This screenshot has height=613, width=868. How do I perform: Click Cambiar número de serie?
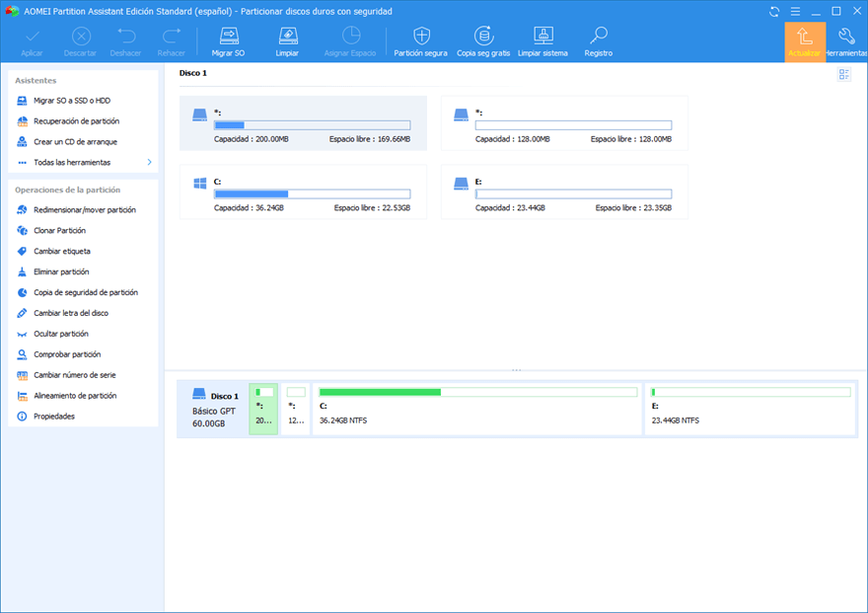[75, 375]
